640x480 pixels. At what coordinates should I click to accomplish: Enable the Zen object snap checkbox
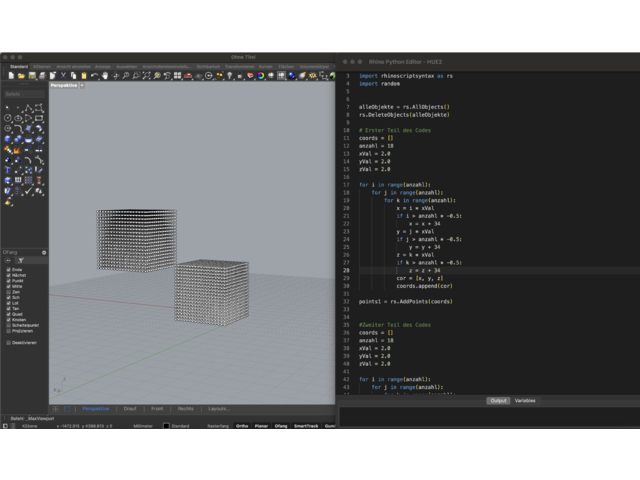coord(9,292)
